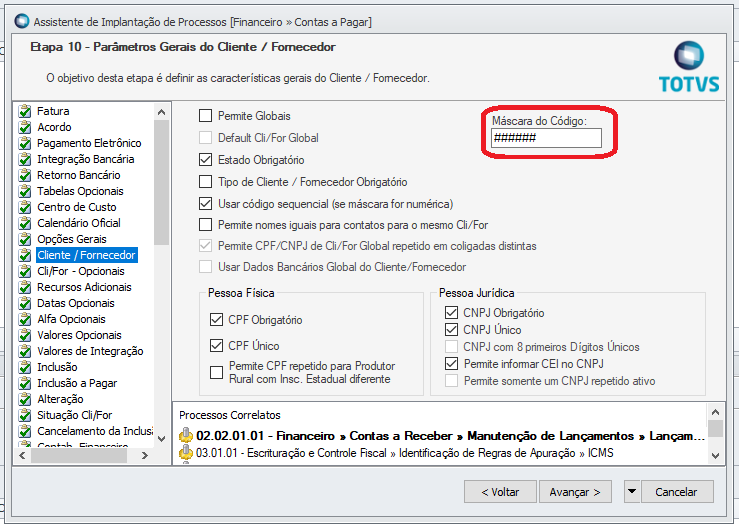Click the checkmark icon beside Retorno Bancário
The height and width of the screenshot is (531, 739).
[25, 175]
